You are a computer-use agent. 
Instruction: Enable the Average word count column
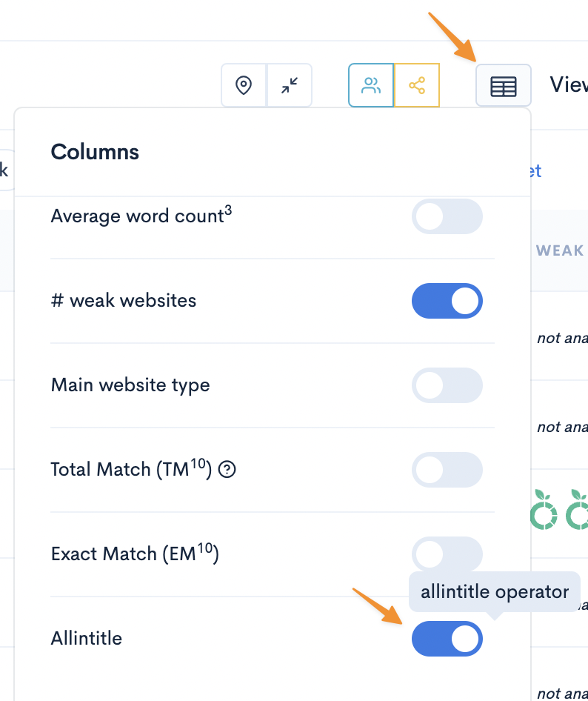coord(447,216)
